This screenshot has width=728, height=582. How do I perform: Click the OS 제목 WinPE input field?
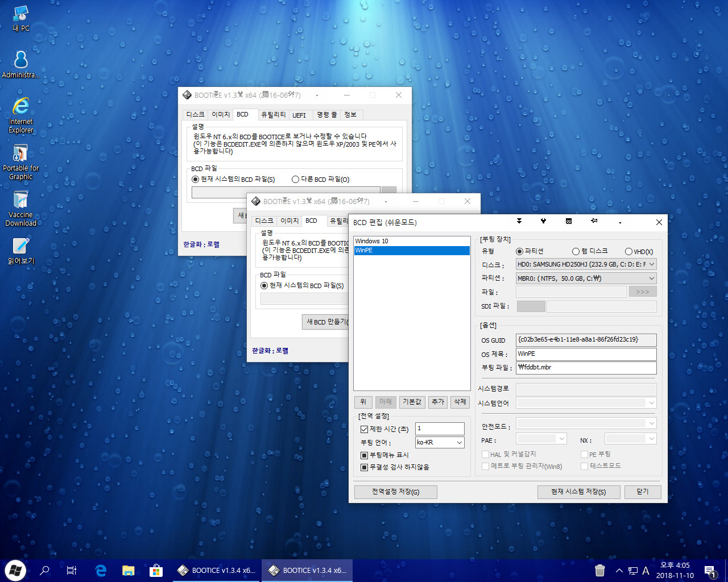(x=586, y=354)
